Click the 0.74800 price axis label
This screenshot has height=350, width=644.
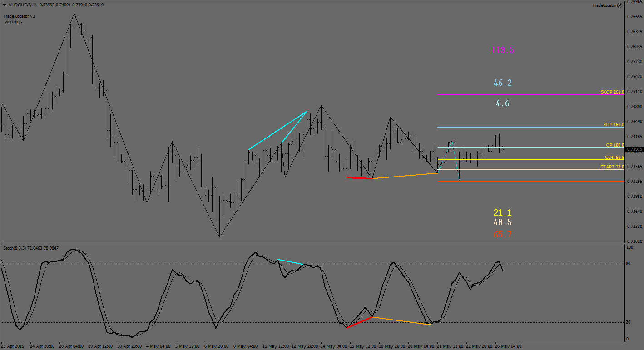coord(634,107)
